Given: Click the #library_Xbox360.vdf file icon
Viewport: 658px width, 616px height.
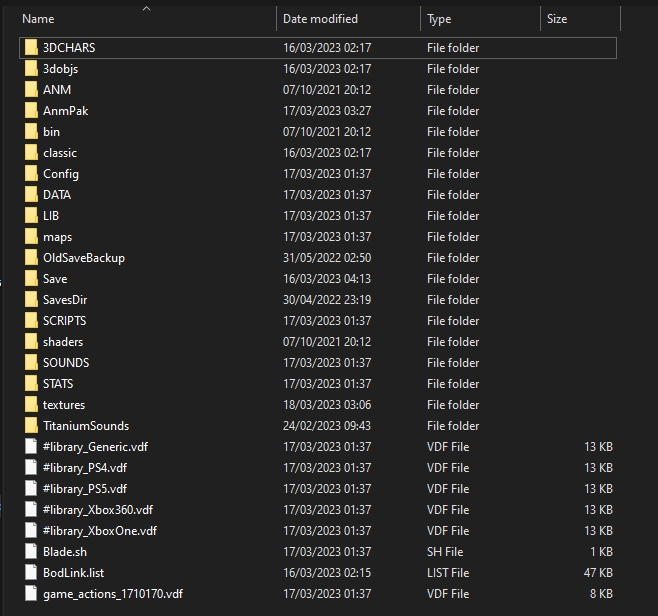Looking at the screenshot, I should point(31,509).
